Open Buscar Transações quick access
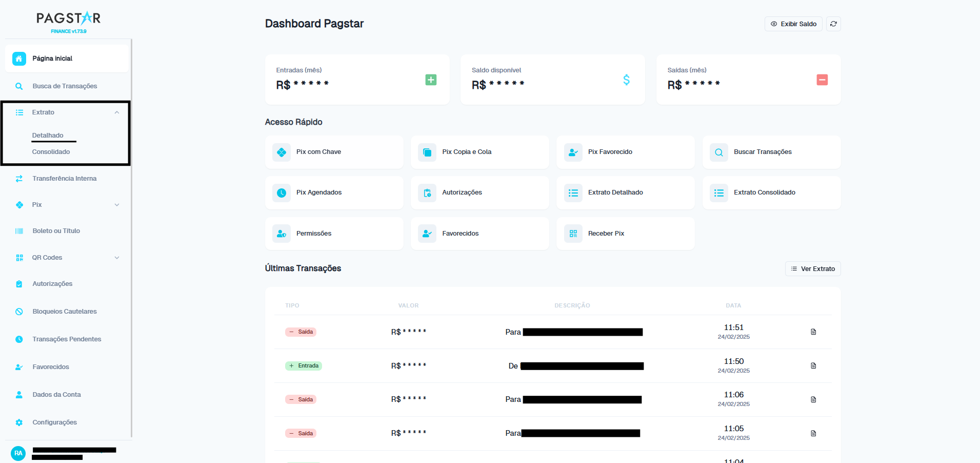 click(x=771, y=152)
